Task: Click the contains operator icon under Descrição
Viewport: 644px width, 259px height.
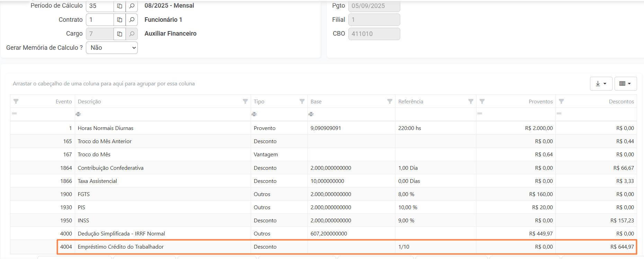Action: coord(78,114)
